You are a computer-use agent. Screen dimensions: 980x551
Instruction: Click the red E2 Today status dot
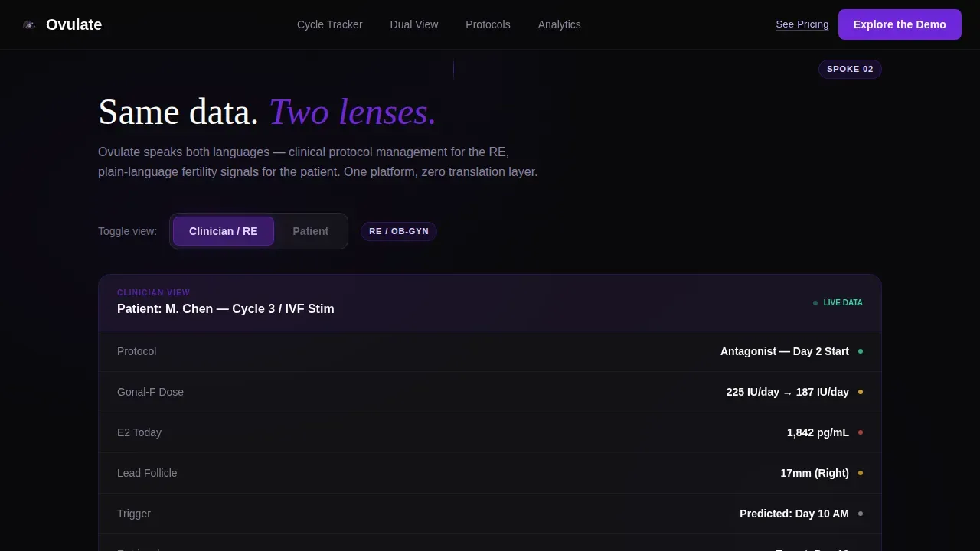pyautogui.click(x=861, y=432)
